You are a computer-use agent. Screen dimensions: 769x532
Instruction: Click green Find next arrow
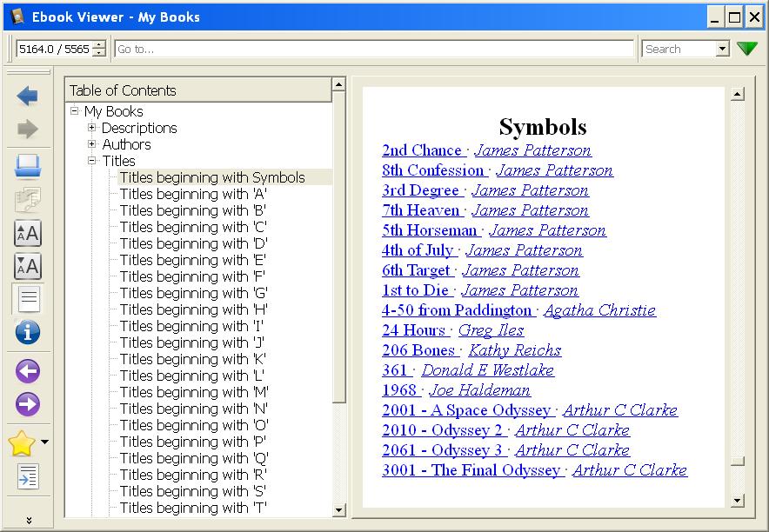pyautogui.click(x=747, y=49)
